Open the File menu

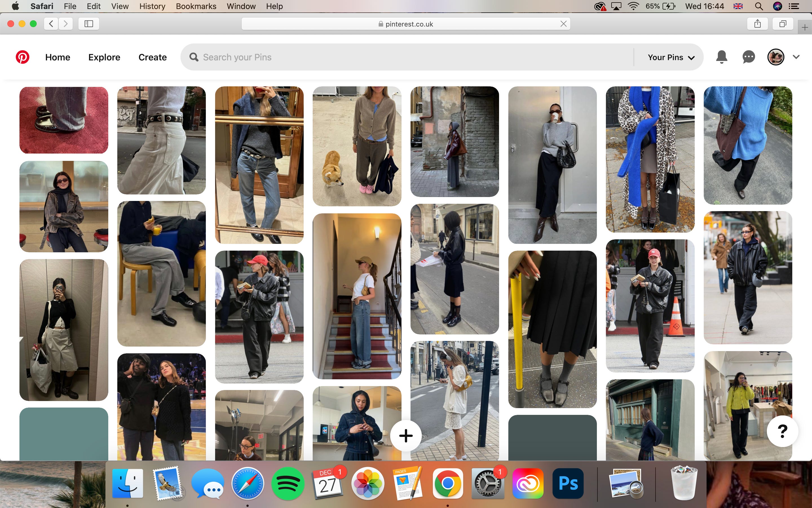click(x=70, y=6)
